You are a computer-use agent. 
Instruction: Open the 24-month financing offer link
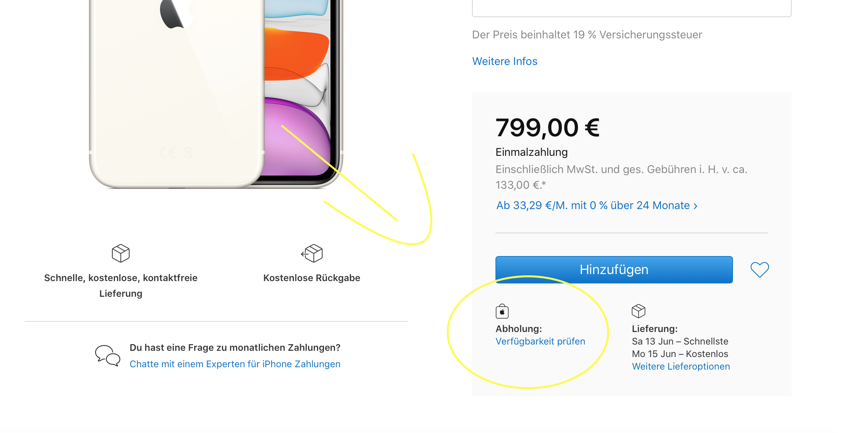[592, 206]
